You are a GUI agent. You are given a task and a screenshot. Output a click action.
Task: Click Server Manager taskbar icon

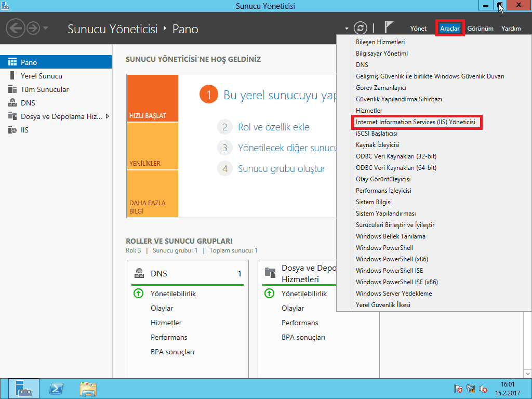click(x=24, y=389)
